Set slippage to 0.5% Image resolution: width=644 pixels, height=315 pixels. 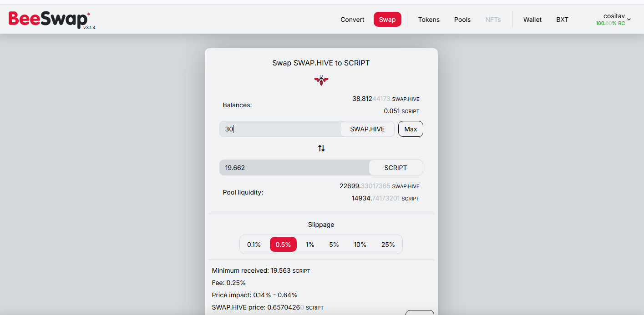[283, 245]
